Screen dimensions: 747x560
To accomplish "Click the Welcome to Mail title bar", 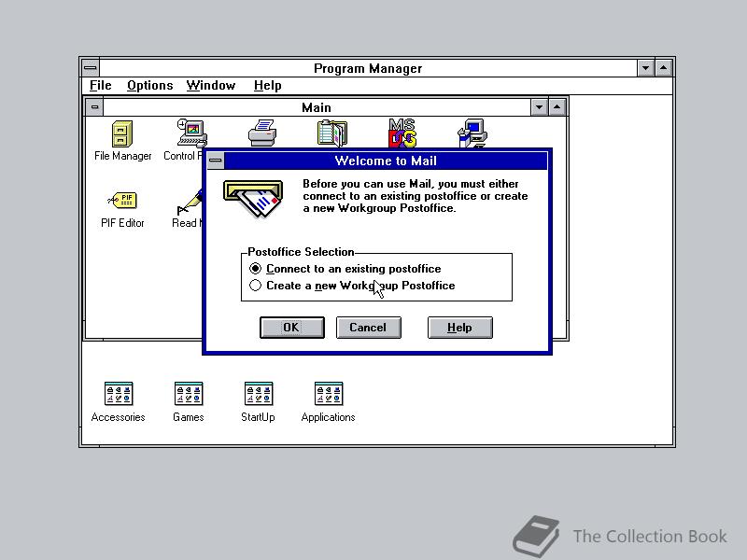I will tap(386, 161).
